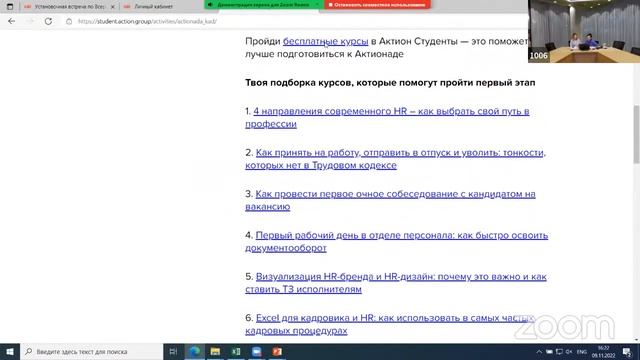Open Excel from the taskbar

[x=236, y=351]
